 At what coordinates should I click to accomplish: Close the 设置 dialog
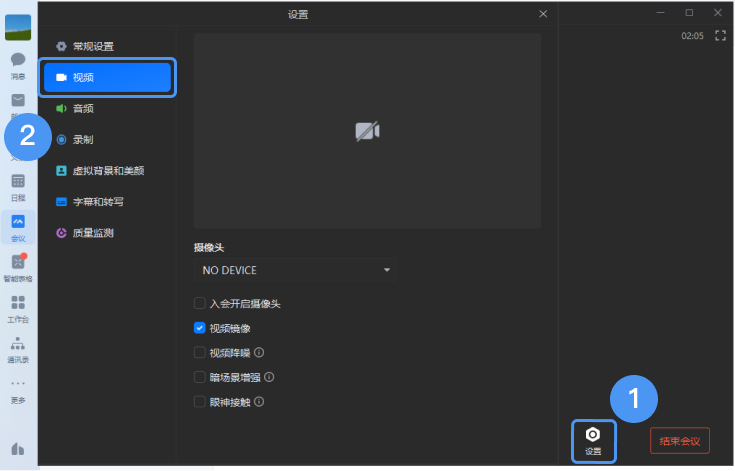point(543,14)
